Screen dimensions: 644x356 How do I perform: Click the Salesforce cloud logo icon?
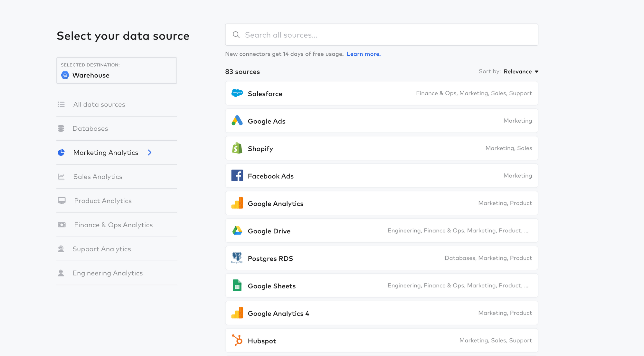(x=237, y=93)
